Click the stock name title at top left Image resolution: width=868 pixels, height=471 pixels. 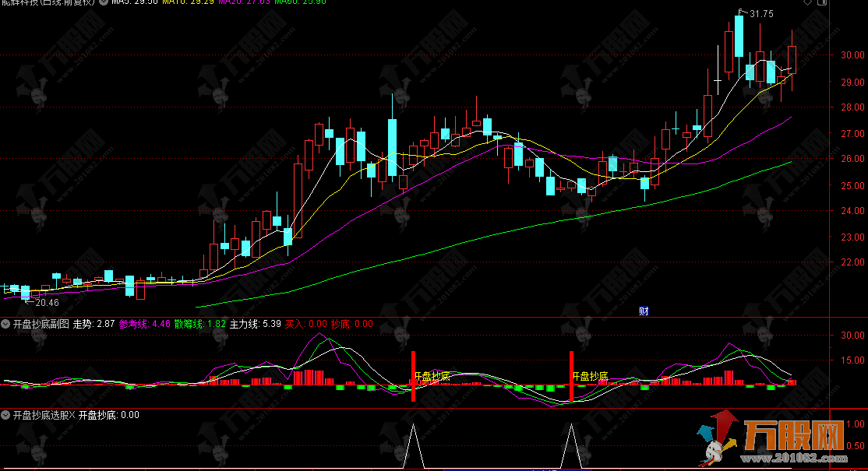pyautogui.click(x=47, y=3)
